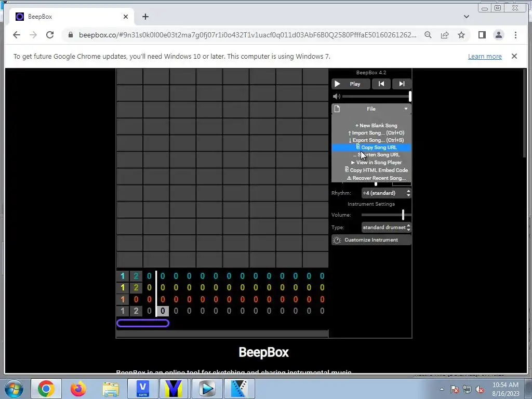Click the Learn more link

pos(485,57)
